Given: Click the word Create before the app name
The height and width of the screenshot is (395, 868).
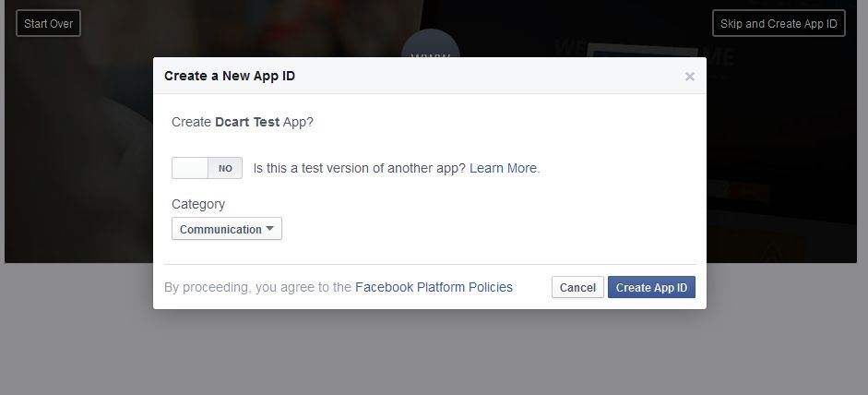Looking at the screenshot, I should (191, 121).
